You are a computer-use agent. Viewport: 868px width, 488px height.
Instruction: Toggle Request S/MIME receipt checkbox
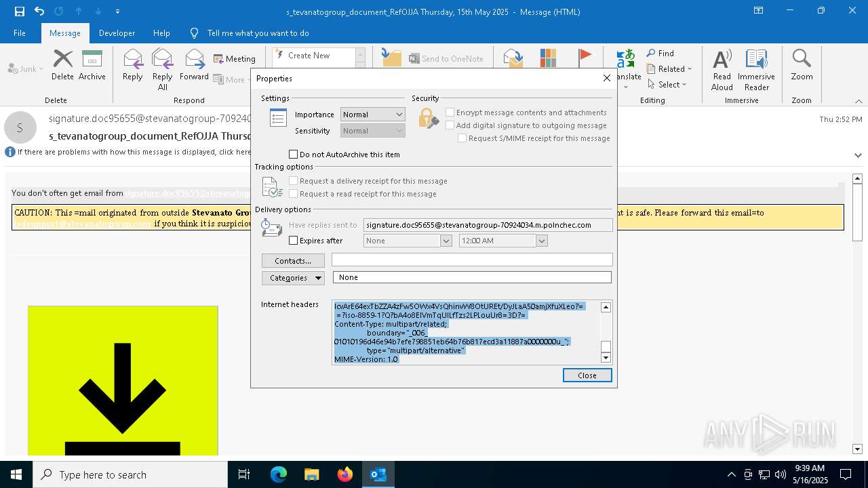click(462, 138)
